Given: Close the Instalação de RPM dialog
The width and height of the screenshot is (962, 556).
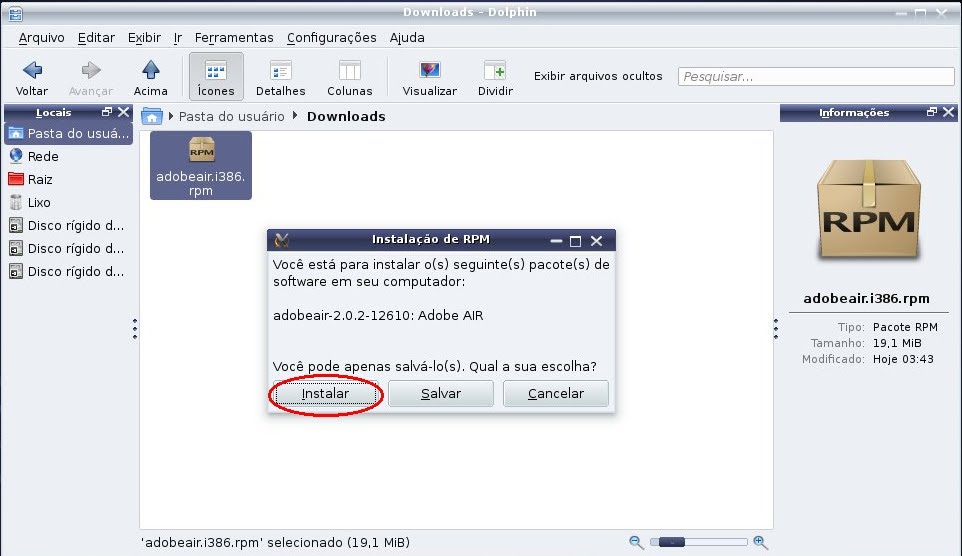Looking at the screenshot, I should (x=596, y=241).
